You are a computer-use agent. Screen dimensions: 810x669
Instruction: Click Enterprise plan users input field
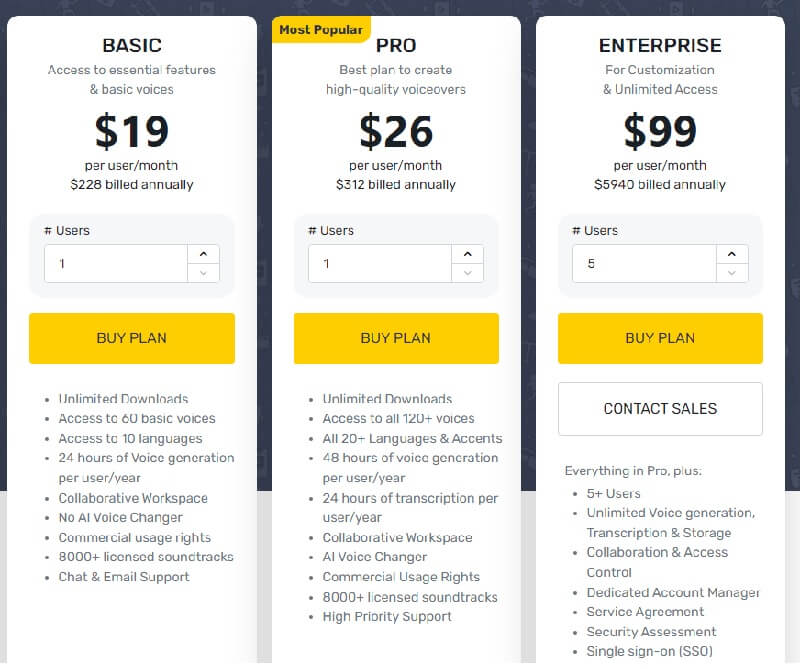[643, 264]
